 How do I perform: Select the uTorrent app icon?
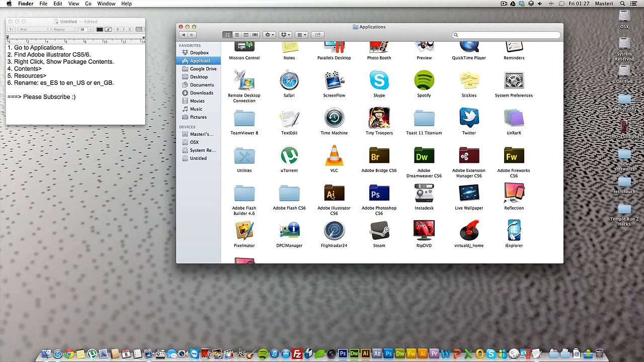coord(289,156)
